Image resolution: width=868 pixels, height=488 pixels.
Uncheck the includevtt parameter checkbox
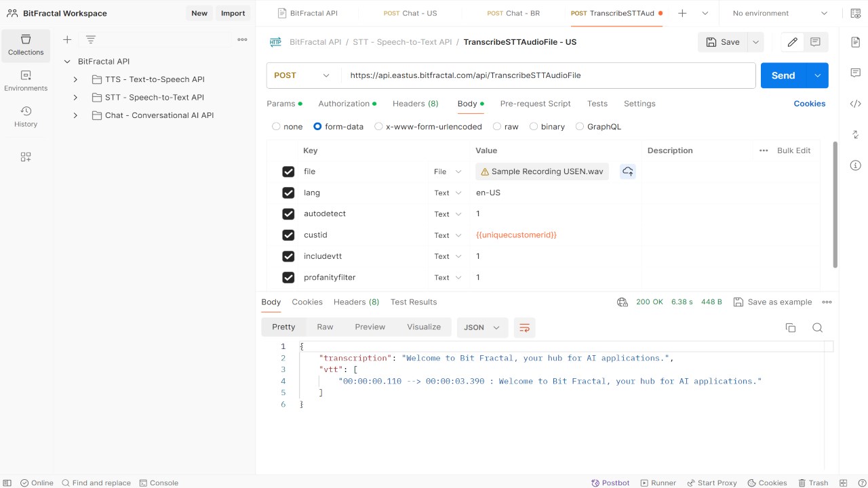288,256
